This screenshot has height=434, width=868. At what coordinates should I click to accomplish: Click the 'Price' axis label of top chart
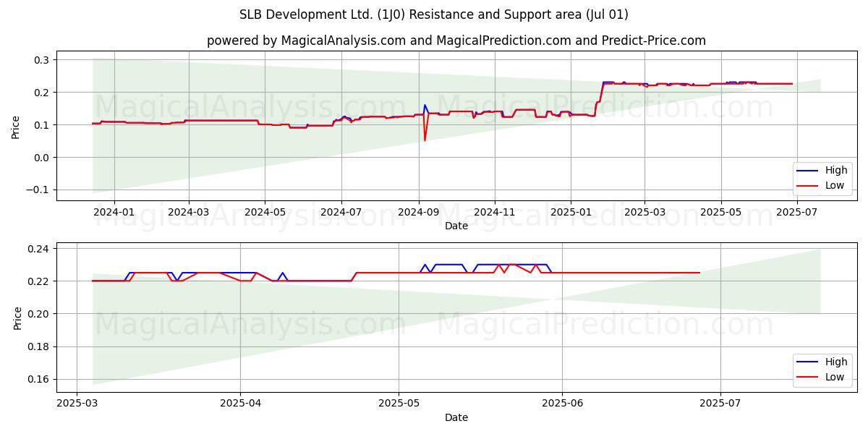pyautogui.click(x=16, y=126)
